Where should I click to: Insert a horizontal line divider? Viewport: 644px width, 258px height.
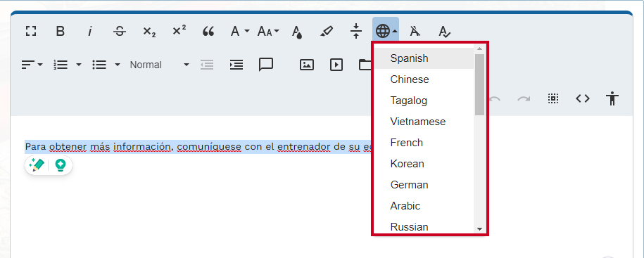356,31
